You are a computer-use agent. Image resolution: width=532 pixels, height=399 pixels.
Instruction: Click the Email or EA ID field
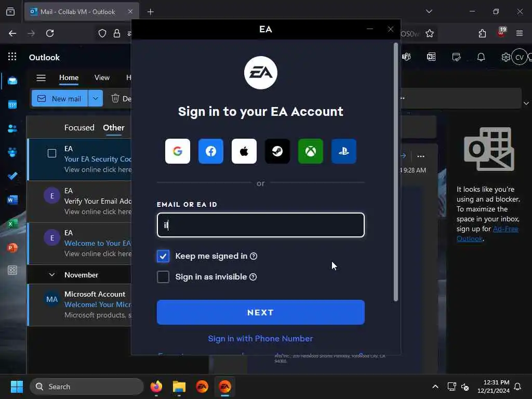point(261,225)
